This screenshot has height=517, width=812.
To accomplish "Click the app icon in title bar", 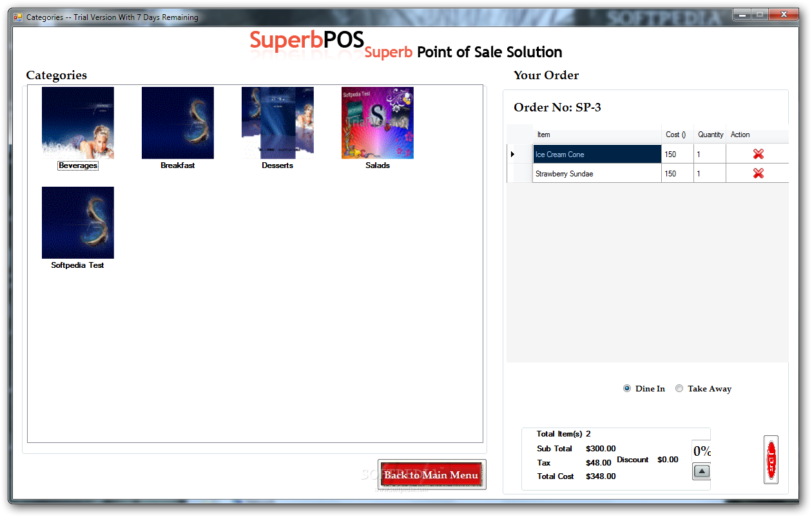I will click(x=18, y=17).
